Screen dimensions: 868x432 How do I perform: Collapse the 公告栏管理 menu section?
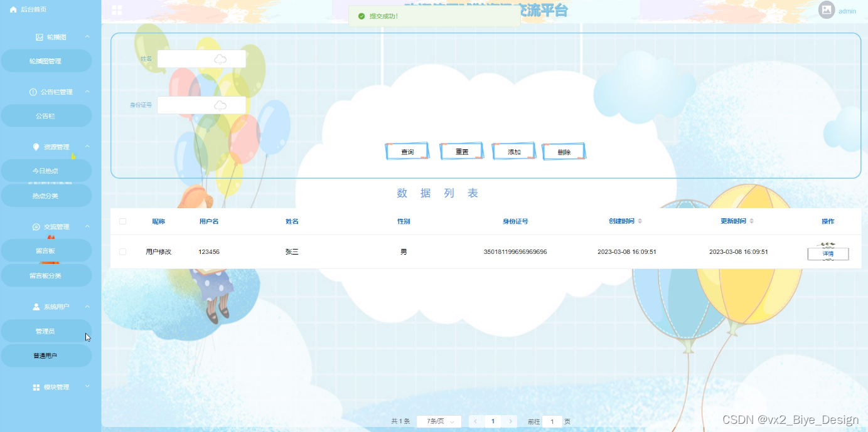(x=87, y=92)
